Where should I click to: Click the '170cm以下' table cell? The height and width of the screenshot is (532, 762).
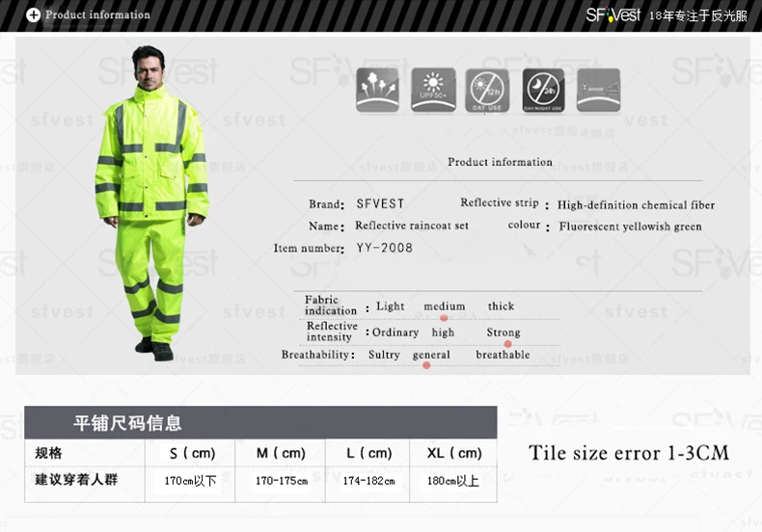click(x=190, y=481)
